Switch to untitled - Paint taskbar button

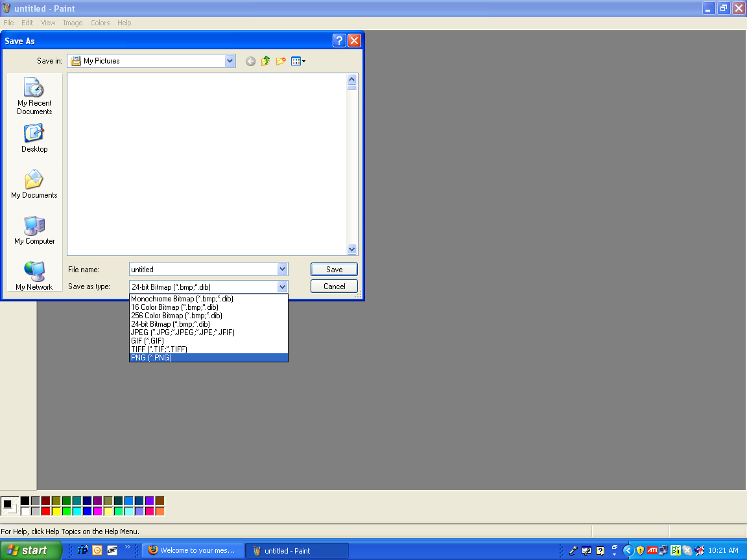(x=297, y=550)
